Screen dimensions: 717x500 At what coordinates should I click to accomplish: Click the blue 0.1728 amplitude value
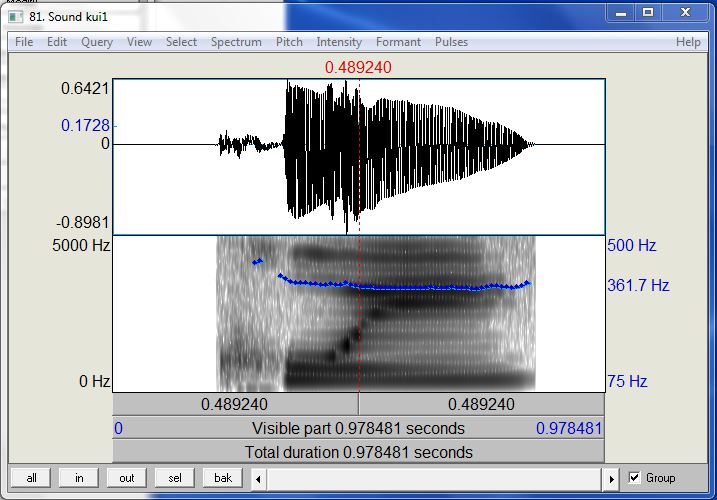[x=86, y=125]
